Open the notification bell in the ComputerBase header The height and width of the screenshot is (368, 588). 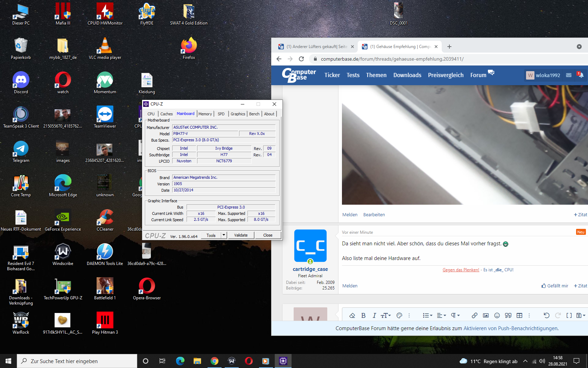580,75
